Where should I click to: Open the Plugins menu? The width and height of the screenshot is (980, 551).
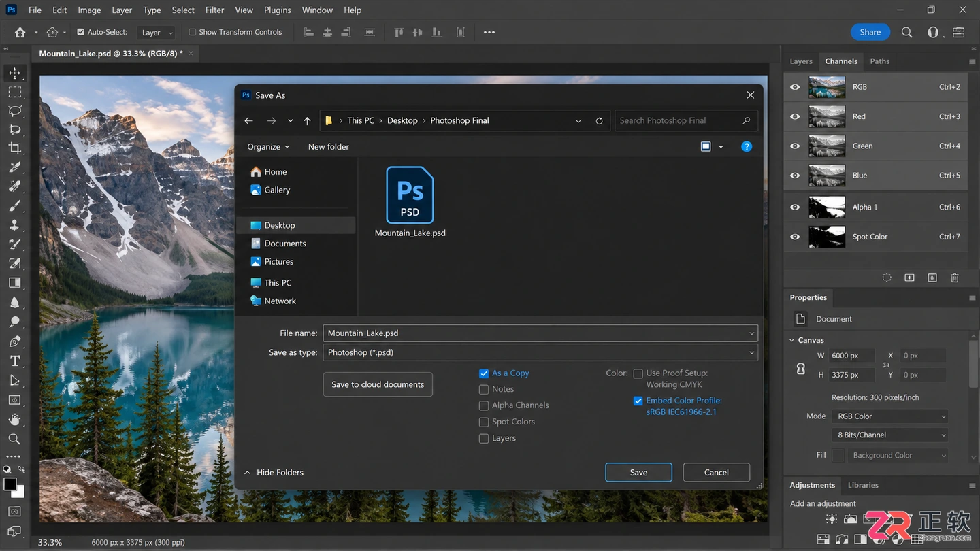pos(277,10)
